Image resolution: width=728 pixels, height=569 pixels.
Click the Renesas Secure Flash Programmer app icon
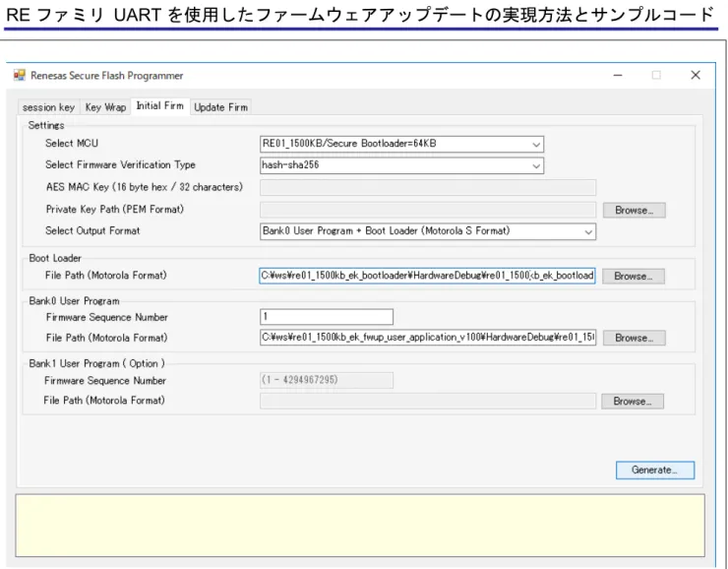click(19, 75)
